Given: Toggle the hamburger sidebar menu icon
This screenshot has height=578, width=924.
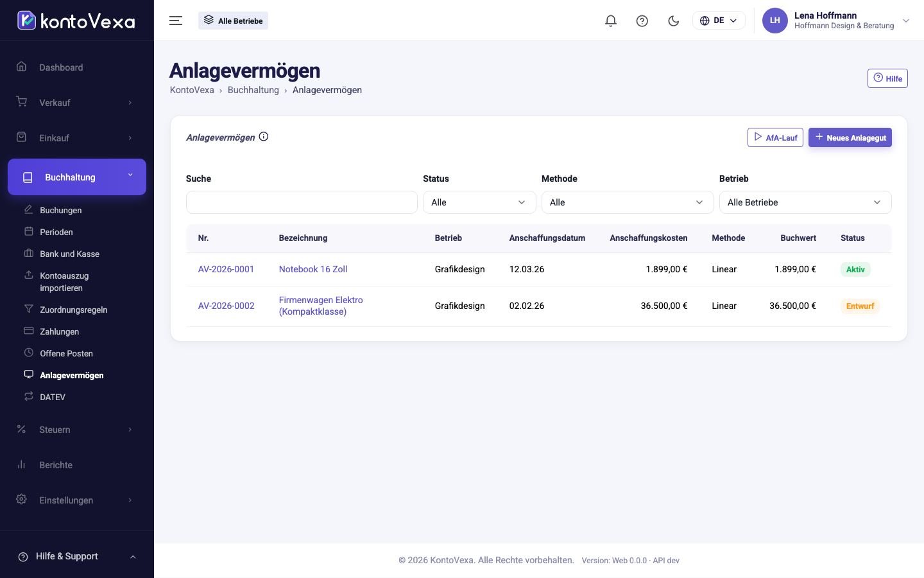Looking at the screenshot, I should click(x=176, y=21).
